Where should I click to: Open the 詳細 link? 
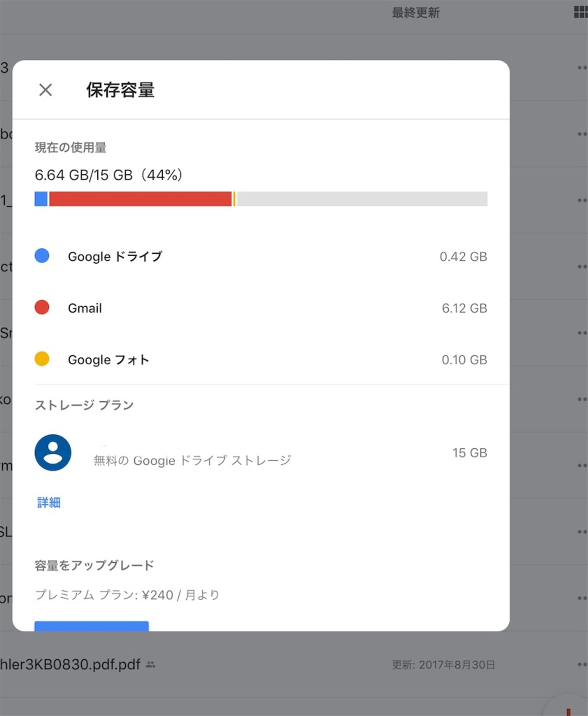pyautogui.click(x=49, y=503)
